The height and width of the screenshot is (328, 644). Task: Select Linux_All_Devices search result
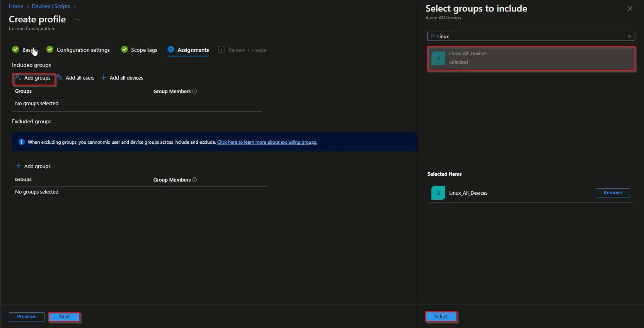(x=531, y=58)
